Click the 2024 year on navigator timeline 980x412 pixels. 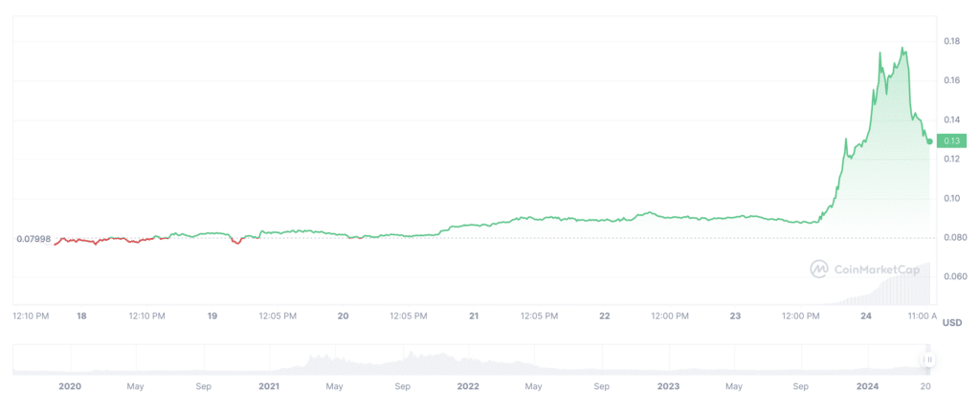coord(867,386)
